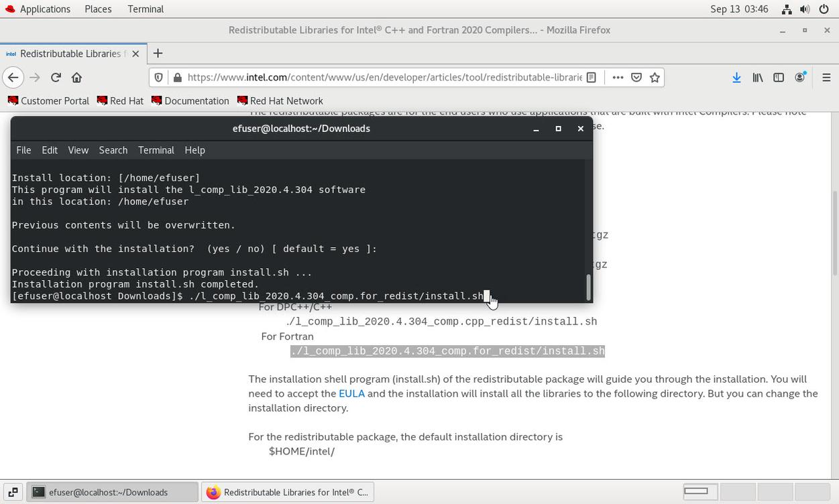Go to Firefox home page

click(x=76, y=78)
